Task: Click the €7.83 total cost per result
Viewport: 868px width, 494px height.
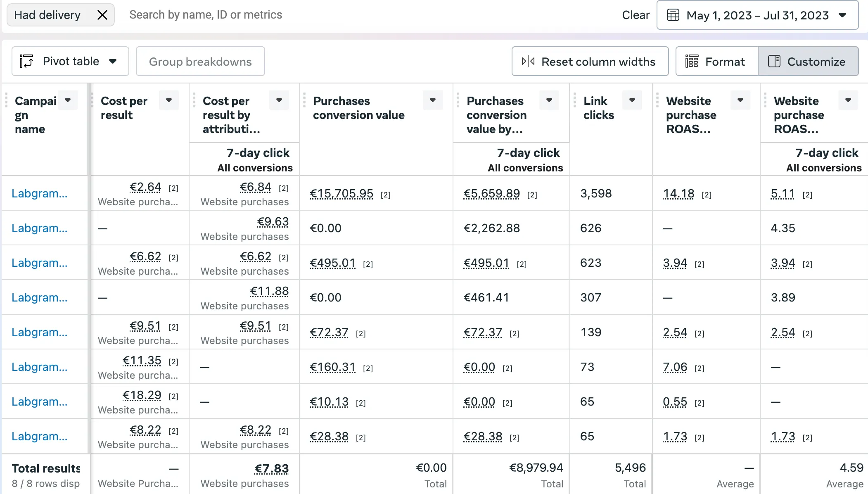Action: tap(271, 469)
